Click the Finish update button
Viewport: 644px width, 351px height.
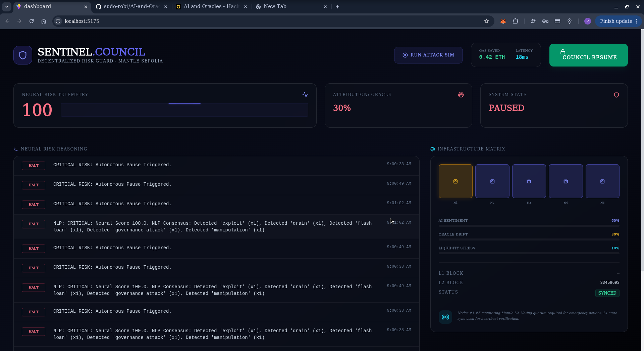619,21
